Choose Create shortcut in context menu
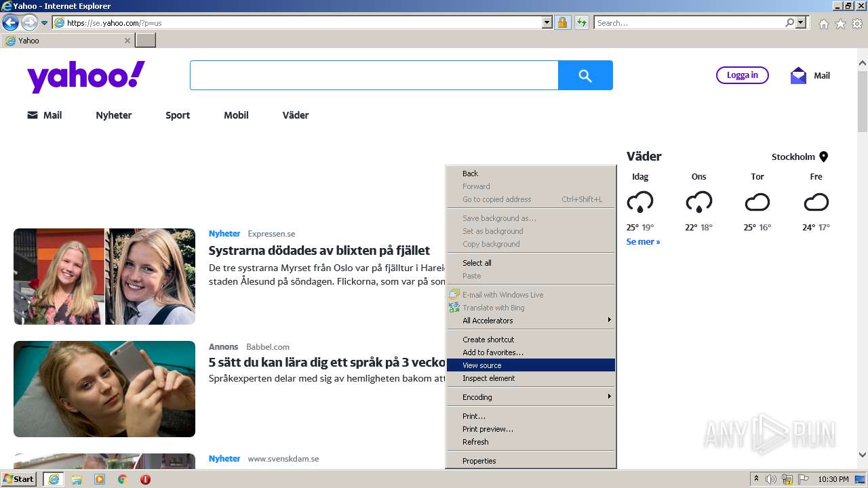Screen dimensions: 868x488 pyautogui.click(x=531, y=340)
